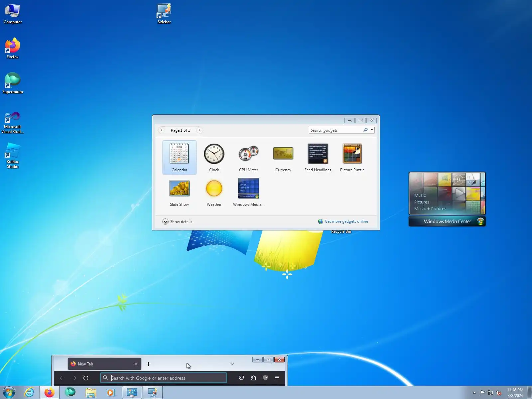Image resolution: width=532 pixels, height=399 pixels.
Task: Click the "Page 1 of 1" label
Action: click(180, 130)
